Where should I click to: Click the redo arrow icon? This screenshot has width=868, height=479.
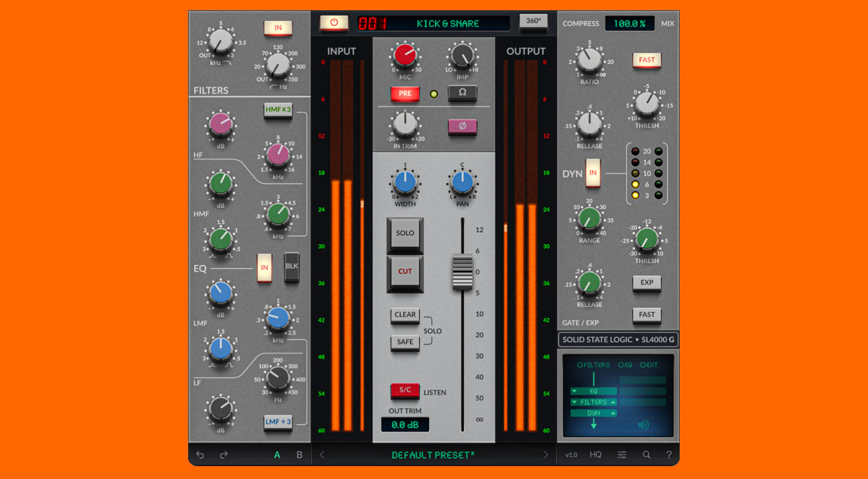tap(224, 455)
